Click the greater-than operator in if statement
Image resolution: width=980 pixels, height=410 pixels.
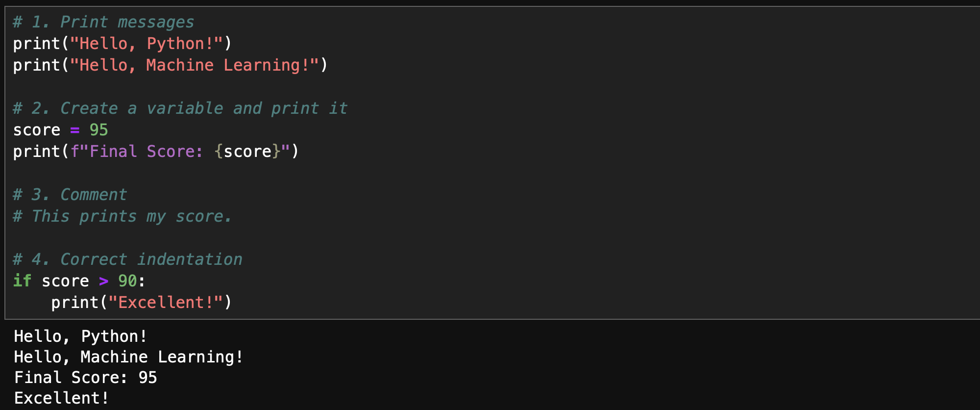103,281
